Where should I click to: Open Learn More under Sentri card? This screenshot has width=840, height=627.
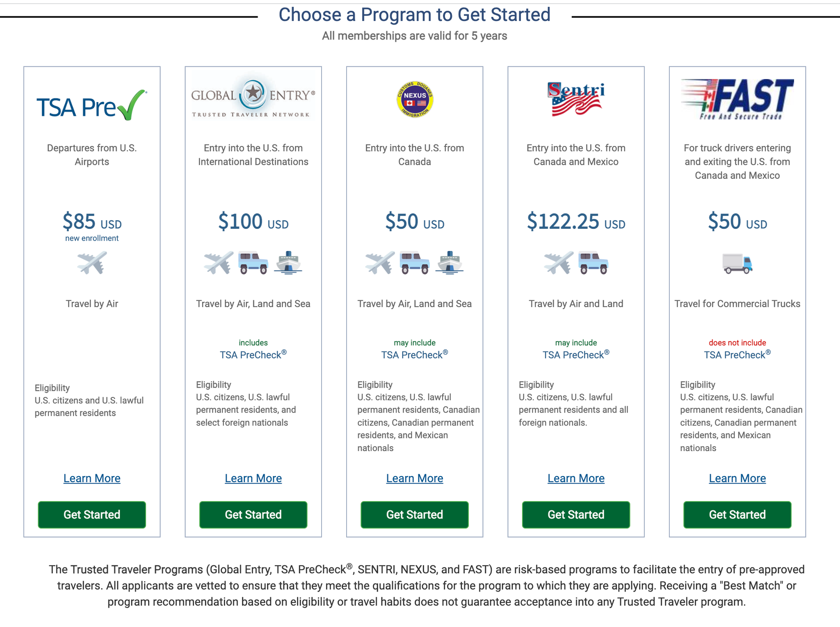point(576,478)
